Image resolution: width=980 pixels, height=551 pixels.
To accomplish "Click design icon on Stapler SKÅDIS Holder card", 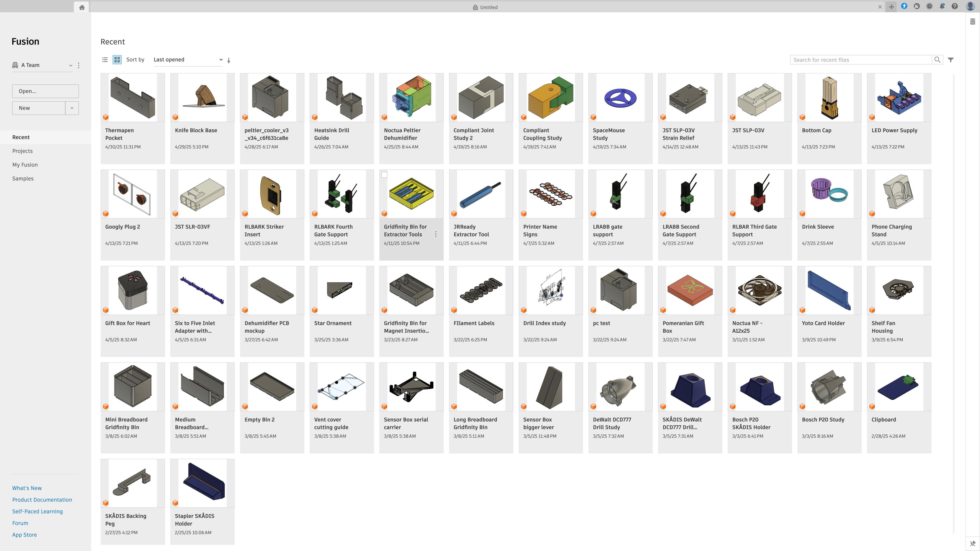I will (x=175, y=503).
